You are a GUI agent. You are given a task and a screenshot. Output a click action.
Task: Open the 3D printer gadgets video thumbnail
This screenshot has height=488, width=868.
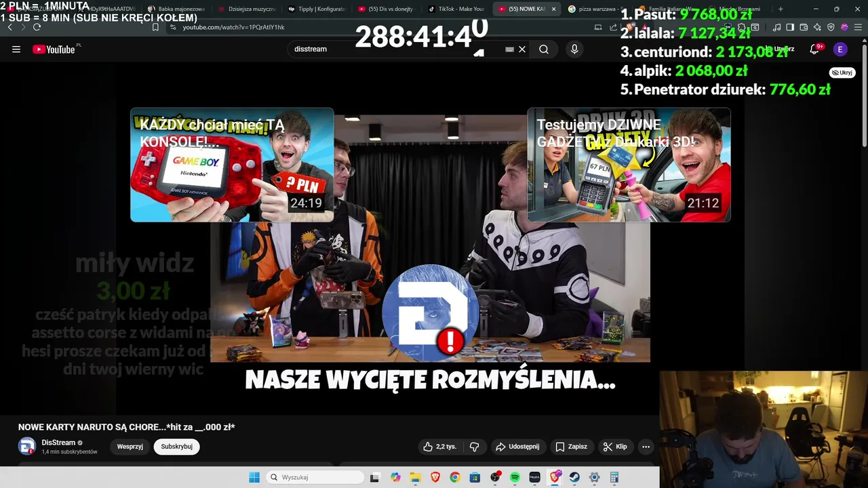click(x=629, y=165)
